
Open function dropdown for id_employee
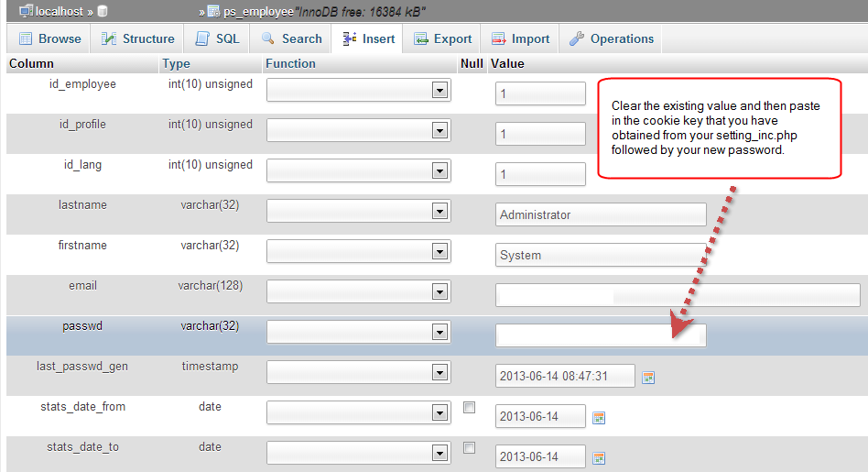[x=359, y=91]
